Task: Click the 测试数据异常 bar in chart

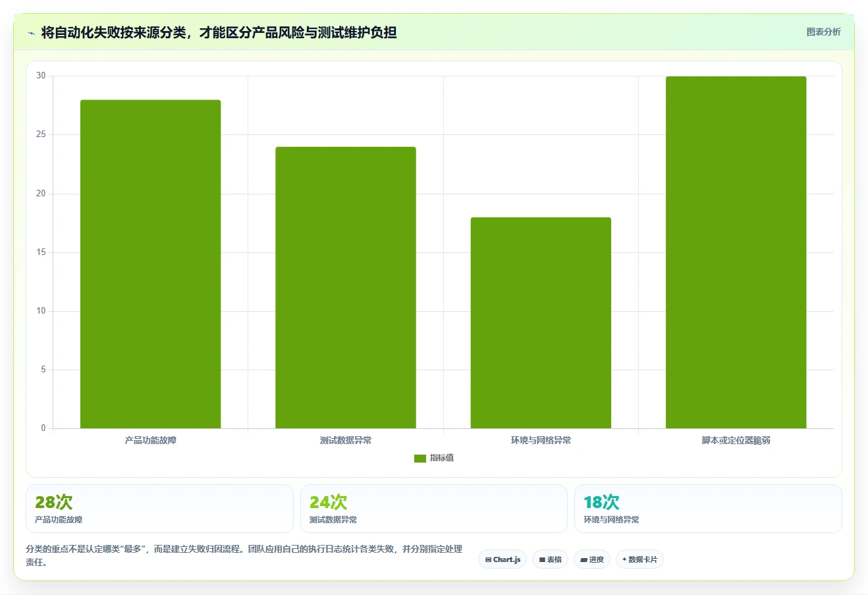Action: pyautogui.click(x=346, y=288)
